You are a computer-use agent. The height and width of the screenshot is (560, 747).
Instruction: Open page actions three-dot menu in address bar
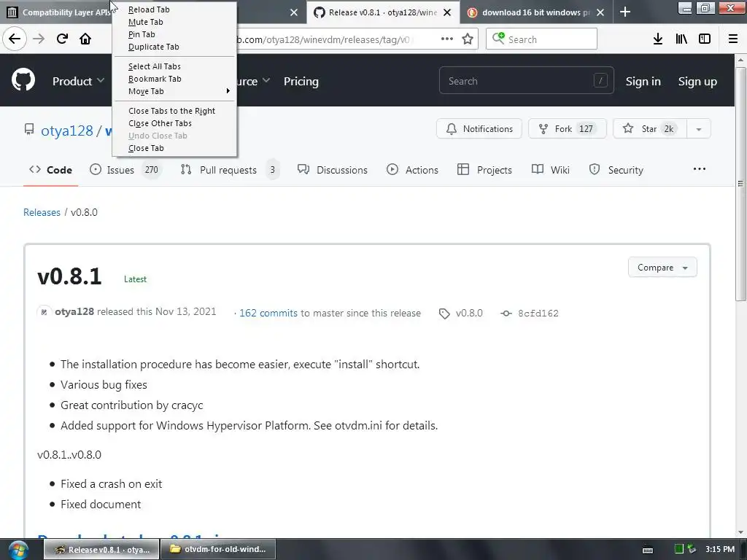pyautogui.click(x=447, y=39)
